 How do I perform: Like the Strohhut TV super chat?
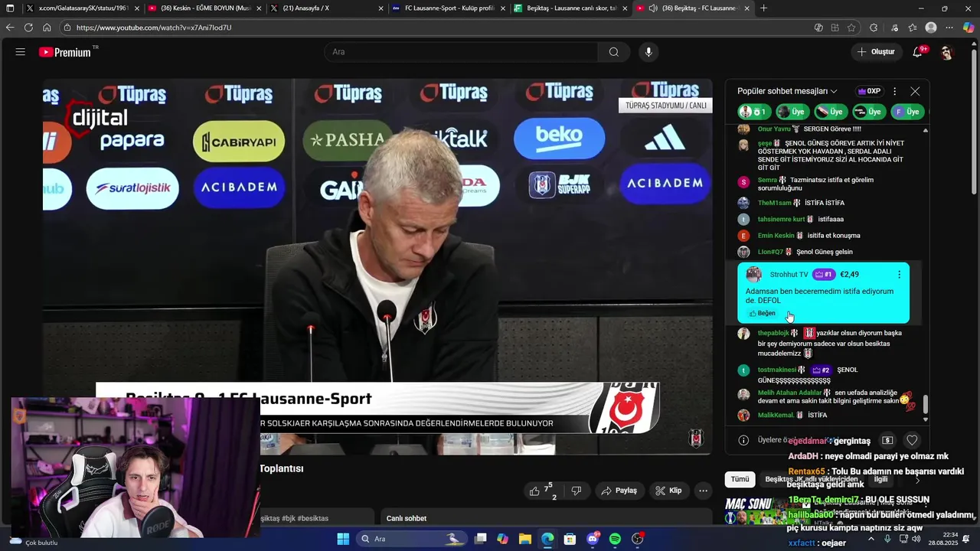(763, 313)
